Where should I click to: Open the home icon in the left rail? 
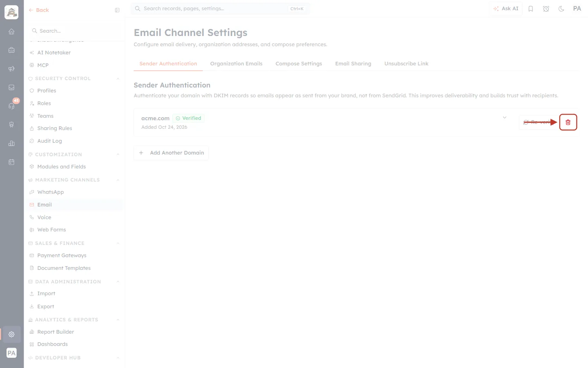pos(11,31)
